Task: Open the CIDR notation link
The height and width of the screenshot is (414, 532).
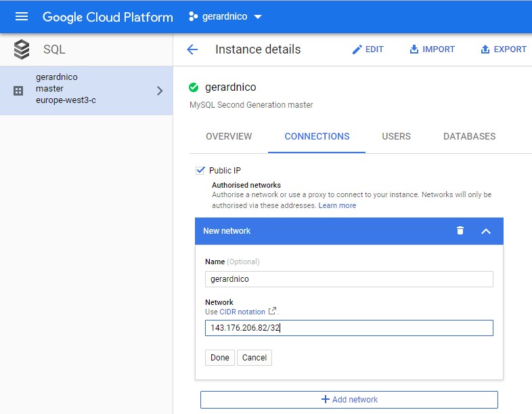Action: click(x=242, y=312)
